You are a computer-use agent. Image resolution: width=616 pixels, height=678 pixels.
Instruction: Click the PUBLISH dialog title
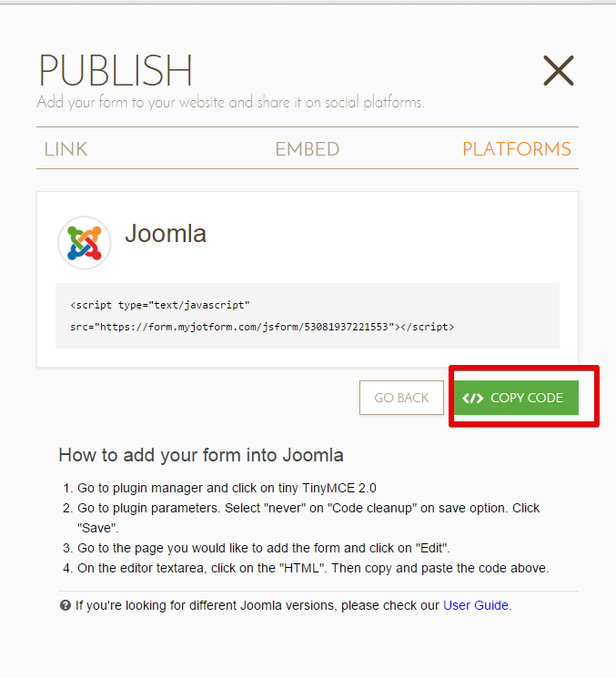[x=116, y=70]
